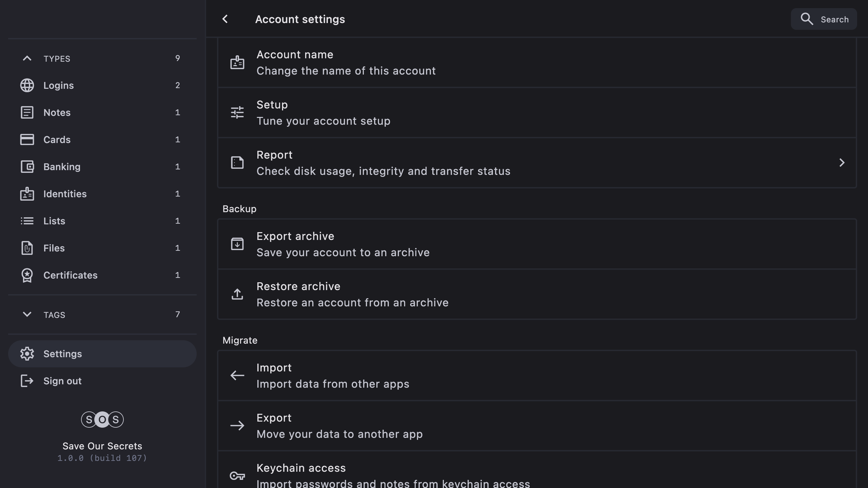Click the Search field

tap(824, 19)
